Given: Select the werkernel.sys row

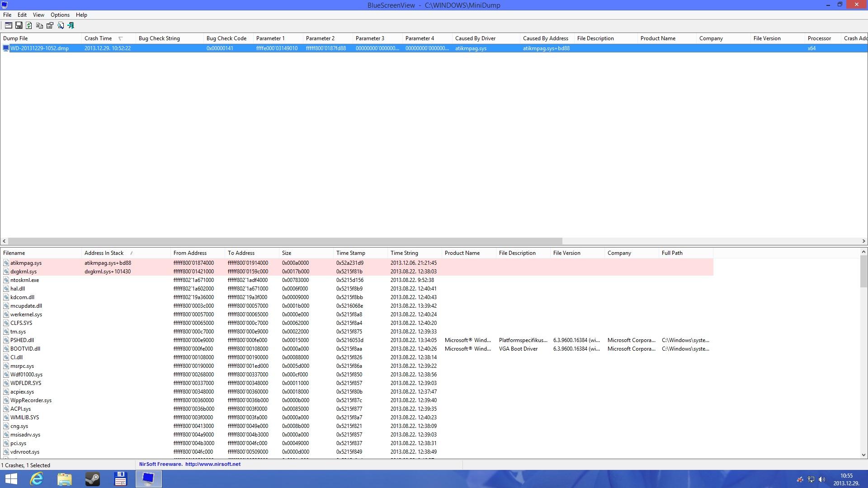Looking at the screenshot, I should tap(357, 314).
